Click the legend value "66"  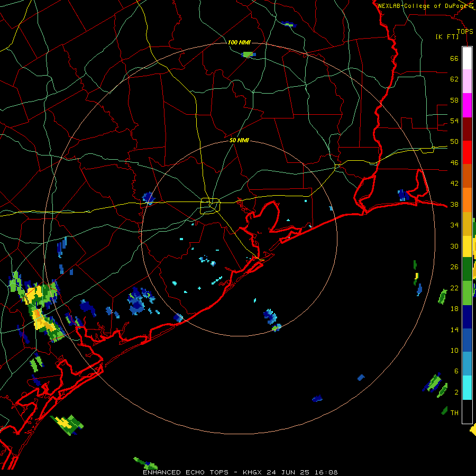[454, 58]
